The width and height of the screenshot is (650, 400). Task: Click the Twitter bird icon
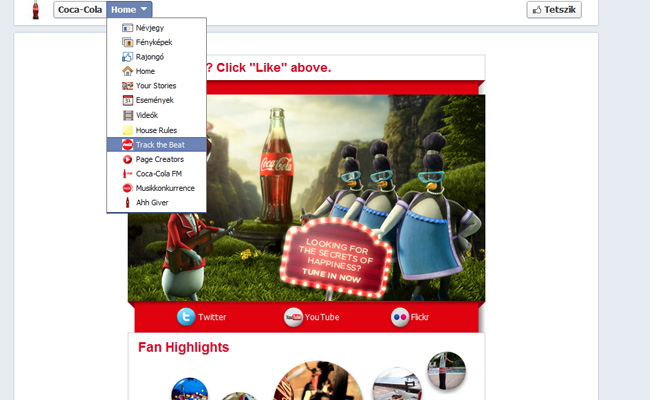[x=186, y=317]
